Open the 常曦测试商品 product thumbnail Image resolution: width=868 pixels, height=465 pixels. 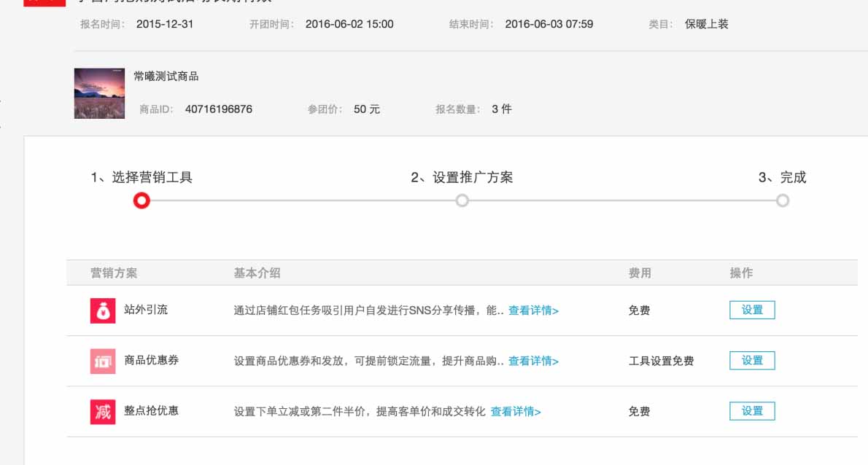click(100, 93)
